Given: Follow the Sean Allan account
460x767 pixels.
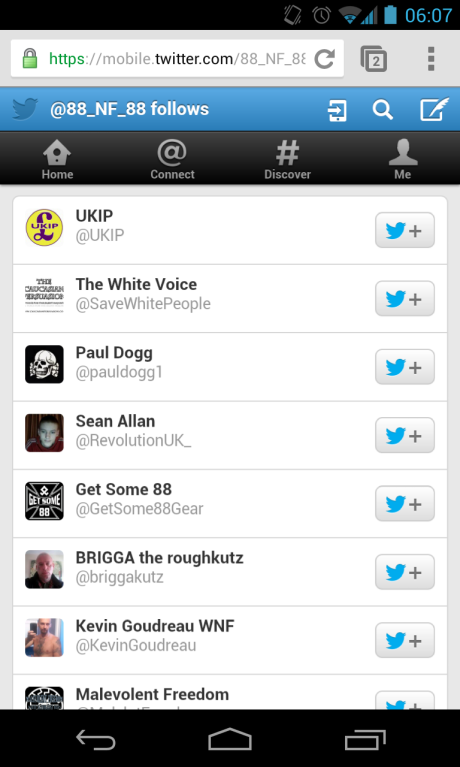Looking at the screenshot, I should click(x=405, y=435).
